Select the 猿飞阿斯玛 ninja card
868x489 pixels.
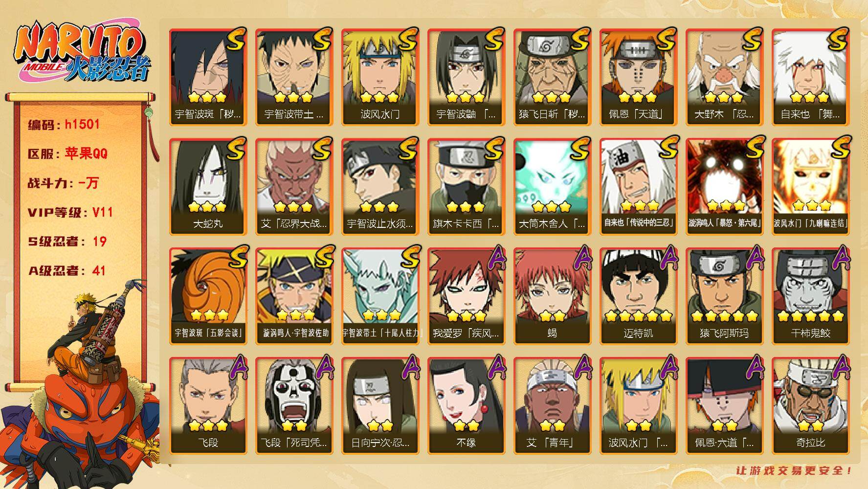(724, 296)
